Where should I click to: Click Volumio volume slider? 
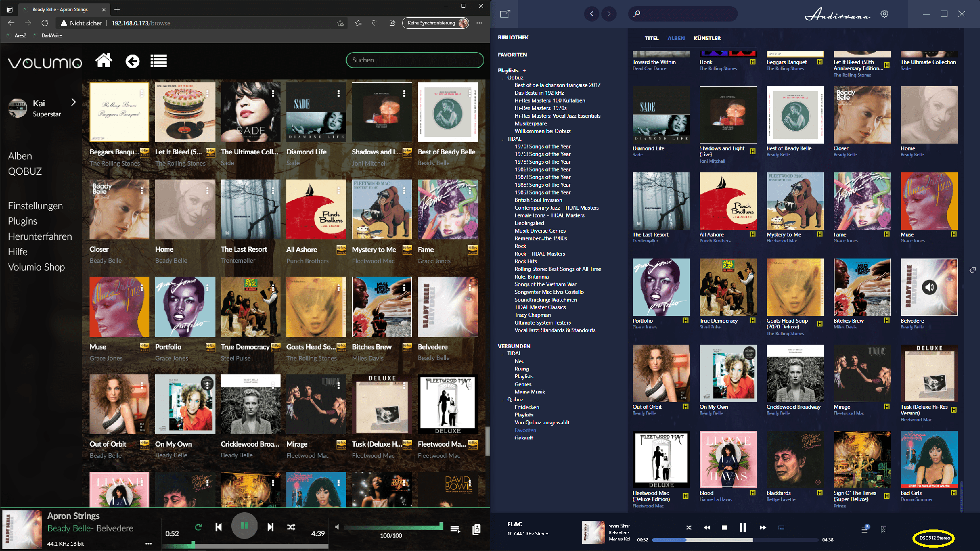393,527
